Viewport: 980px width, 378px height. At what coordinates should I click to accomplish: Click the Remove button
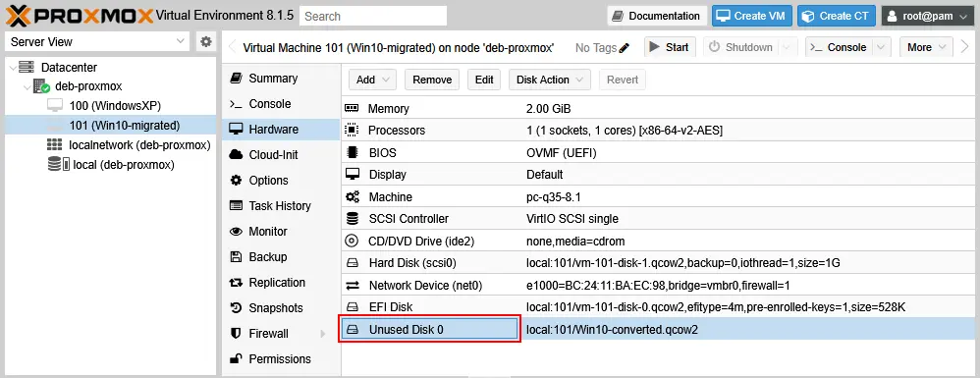click(x=432, y=80)
